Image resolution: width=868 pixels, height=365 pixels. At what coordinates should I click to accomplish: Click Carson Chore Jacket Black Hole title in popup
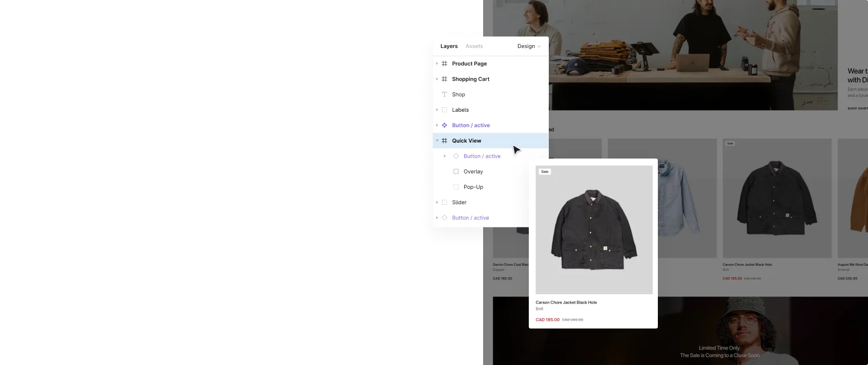tap(566, 302)
